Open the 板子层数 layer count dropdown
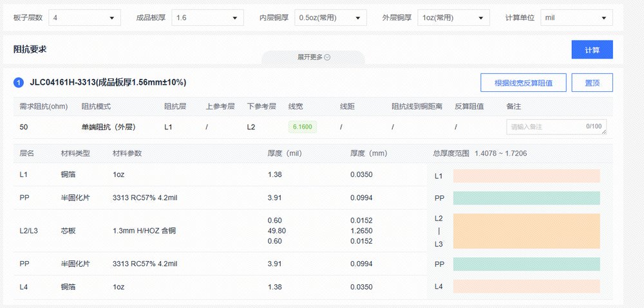Image resolution: width=644 pixels, height=308 pixels. click(x=85, y=17)
